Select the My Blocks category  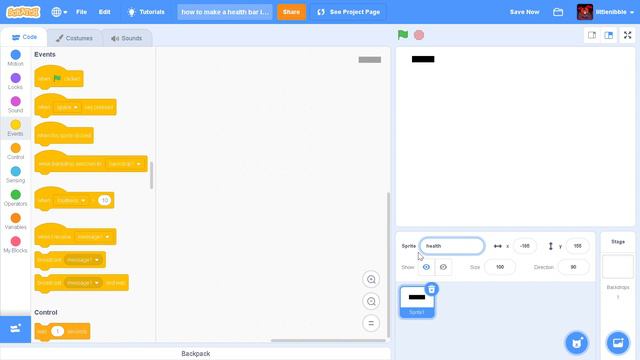(x=16, y=244)
